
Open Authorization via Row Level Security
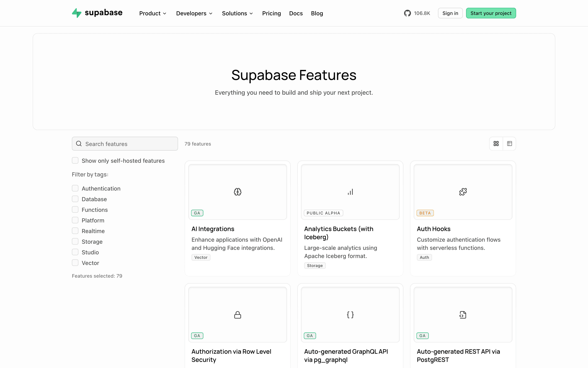(x=231, y=356)
